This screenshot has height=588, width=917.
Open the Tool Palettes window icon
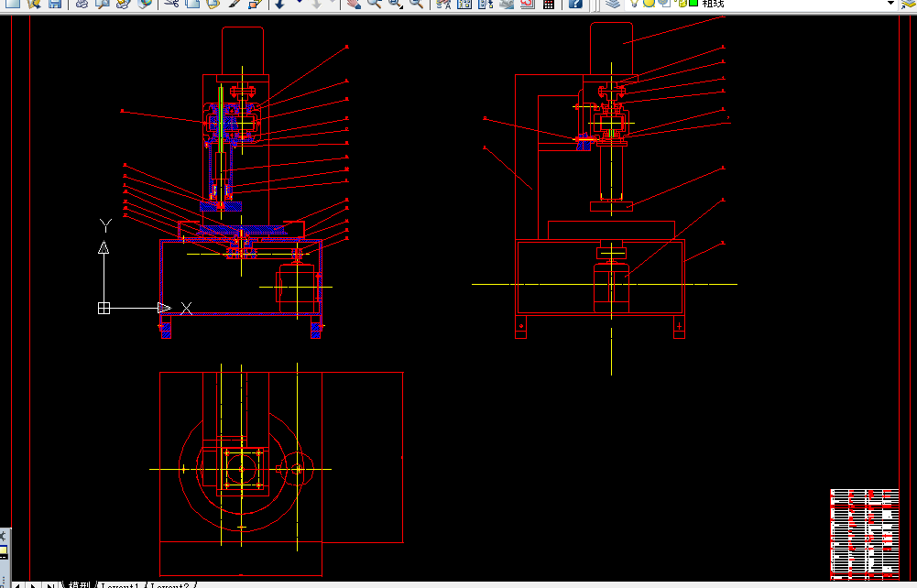[x=486, y=4]
